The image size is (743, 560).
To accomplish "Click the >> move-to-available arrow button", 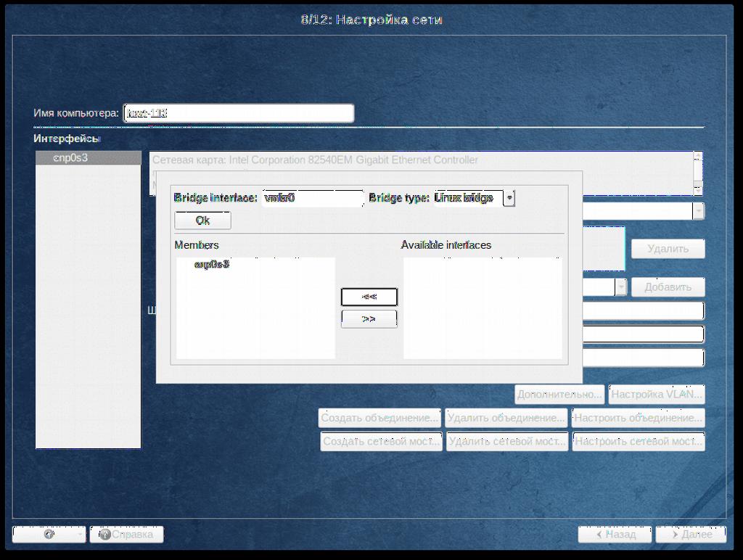I will (369, 319).
